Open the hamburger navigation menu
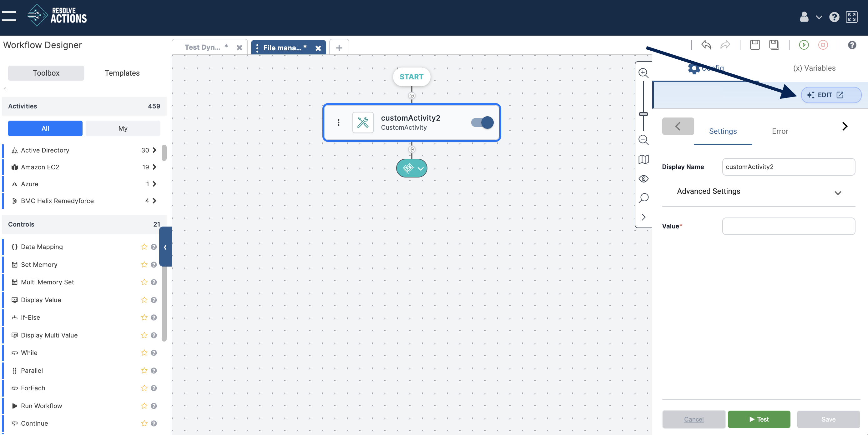The image size is (868, 435). coord(9,17)
